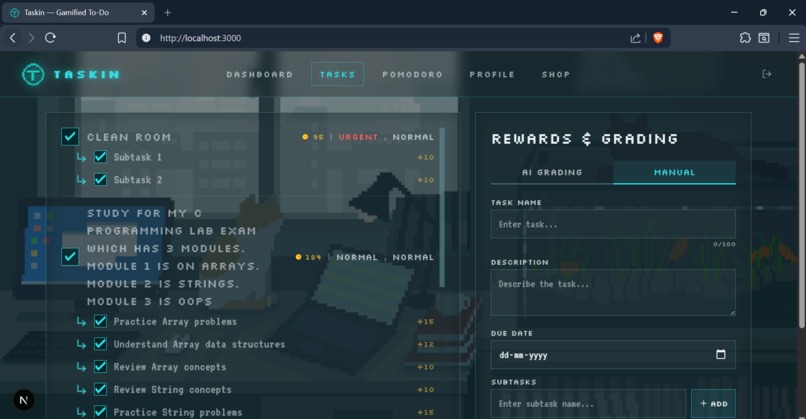This screenshot has height=419, width=806.
Task: Click the coin icon next to 95
Action: click(x=305, y=137)
